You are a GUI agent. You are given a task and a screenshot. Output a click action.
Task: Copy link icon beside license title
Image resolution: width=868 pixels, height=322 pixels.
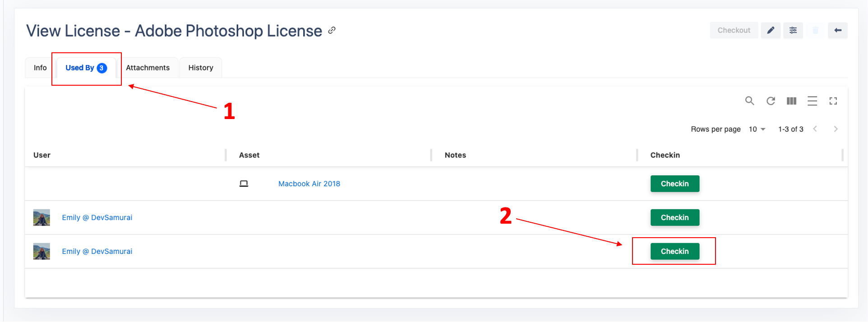tap(332, 30)
